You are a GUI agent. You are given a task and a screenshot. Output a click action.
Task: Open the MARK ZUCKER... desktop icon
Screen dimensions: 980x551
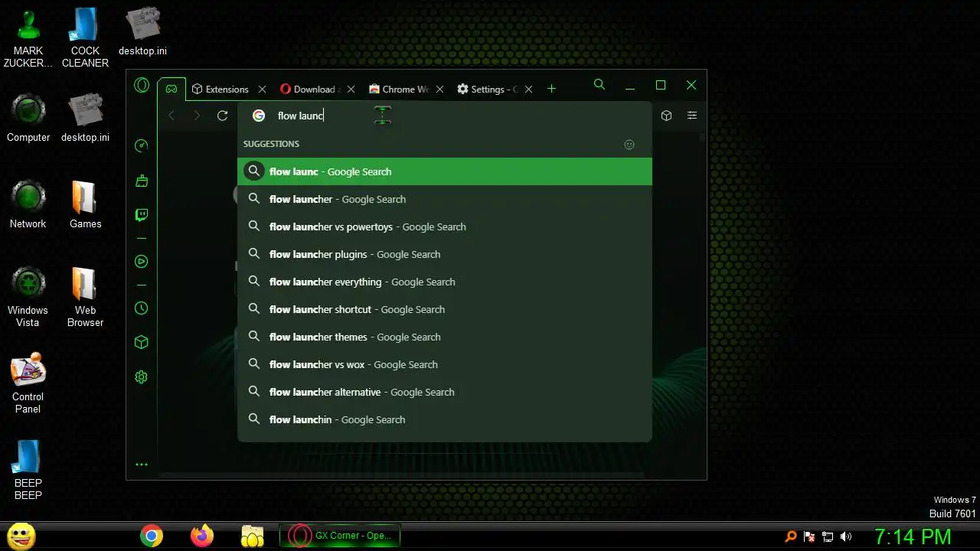point(28,37)
